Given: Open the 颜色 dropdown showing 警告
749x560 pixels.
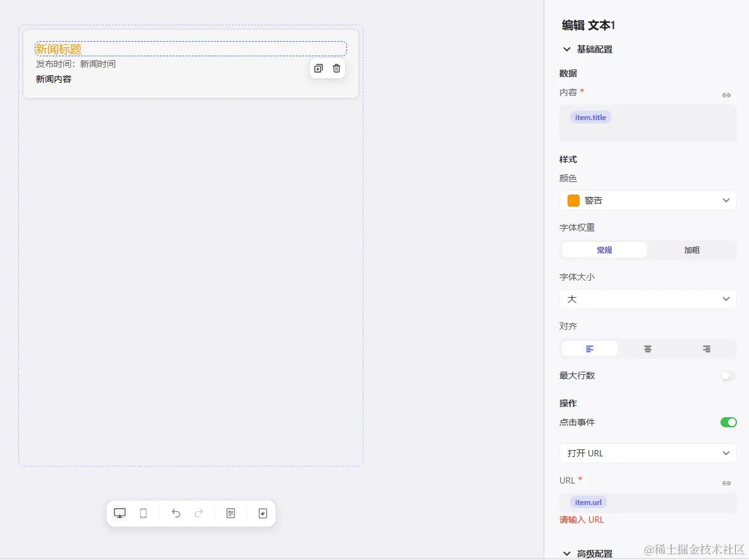Looking at the screenshot, I should point(647,200).
